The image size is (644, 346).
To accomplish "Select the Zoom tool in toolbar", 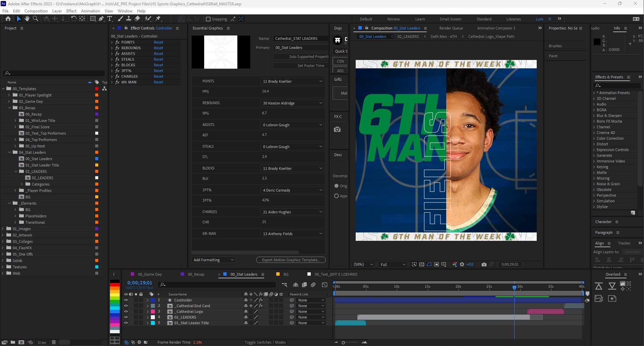I will (x=35, y=19).
